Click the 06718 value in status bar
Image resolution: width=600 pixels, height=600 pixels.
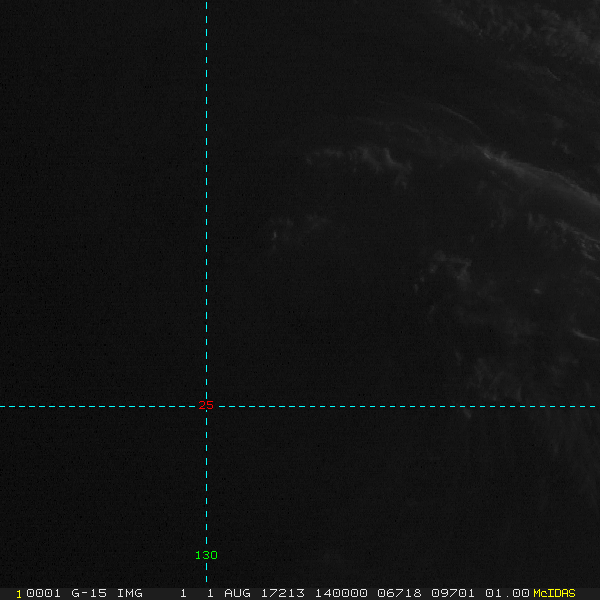pos(399,593)
